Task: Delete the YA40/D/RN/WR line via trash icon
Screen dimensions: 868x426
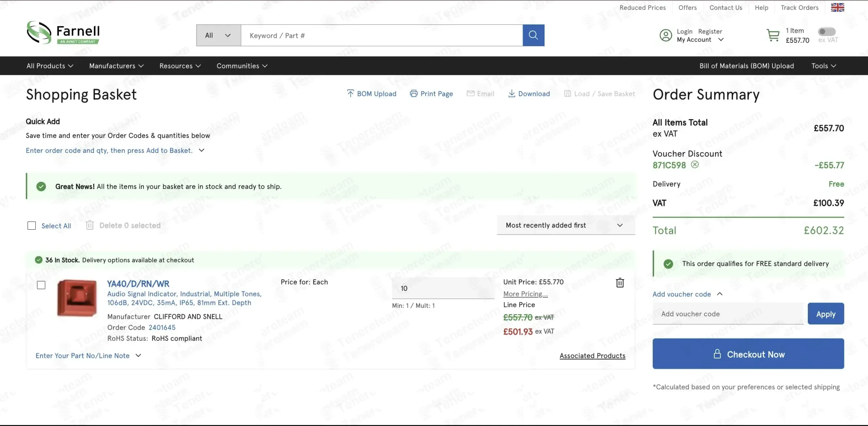Action: click(x=620, y=283)
